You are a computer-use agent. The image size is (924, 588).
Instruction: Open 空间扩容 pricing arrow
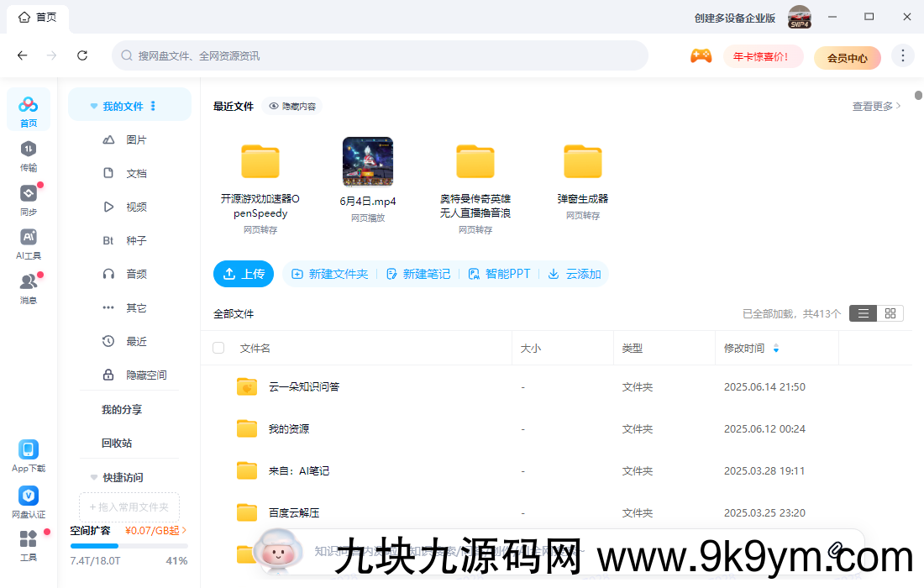click(x=184, y=530)
